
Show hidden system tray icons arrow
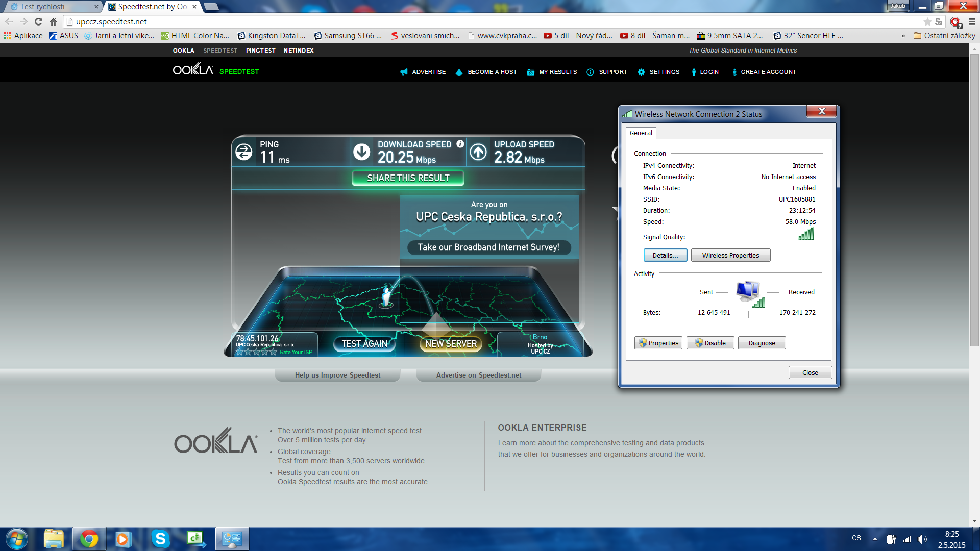pyautogui.click(x=875, y=539)
